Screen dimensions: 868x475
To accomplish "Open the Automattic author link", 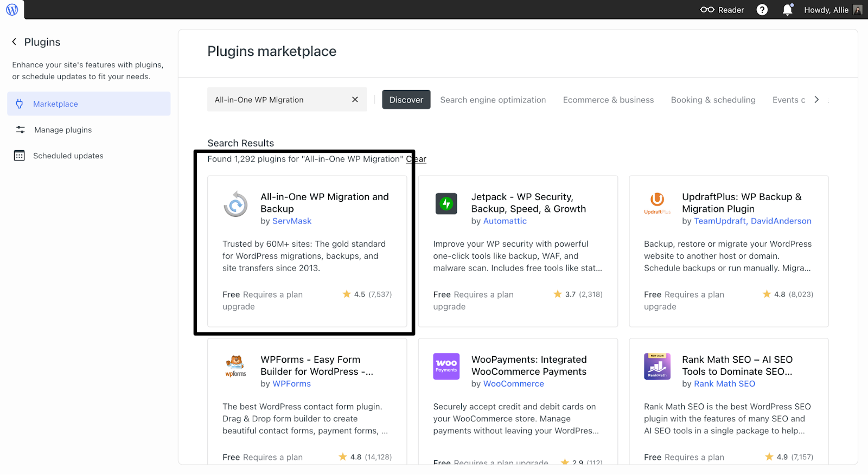I will coord(505,221).
